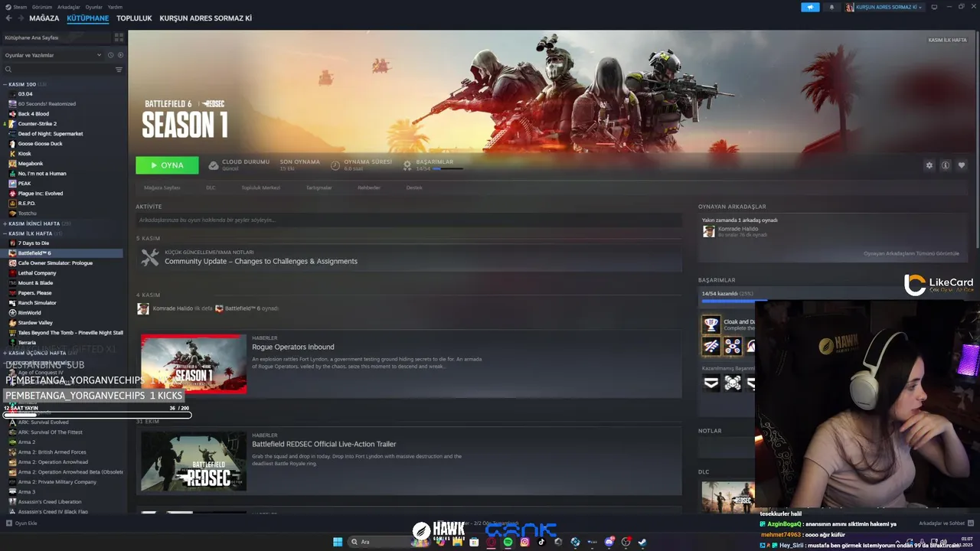The width and height of the screenshot is (980, 551).
Task: Open Topluluk Merkezi link
Action: [x=260, y=187]
